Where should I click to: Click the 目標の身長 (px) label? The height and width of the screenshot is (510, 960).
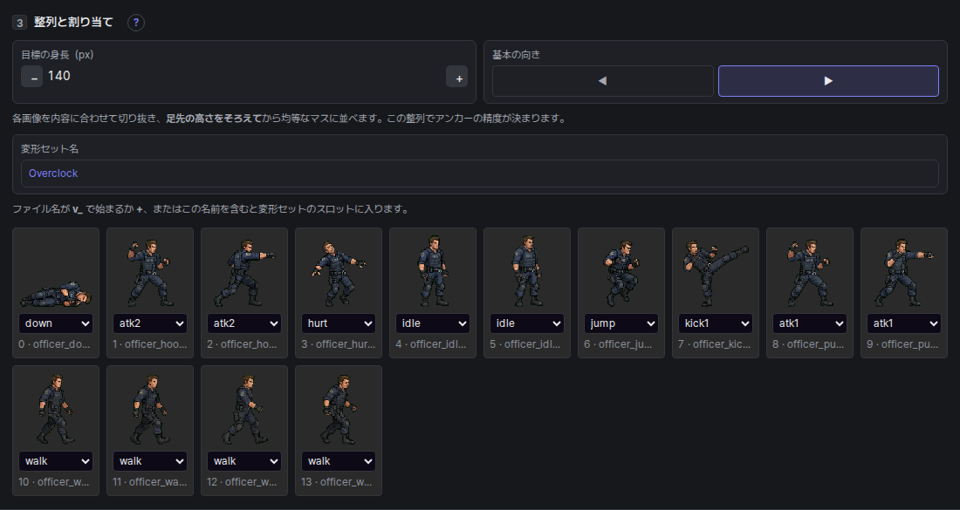(58, 54)
